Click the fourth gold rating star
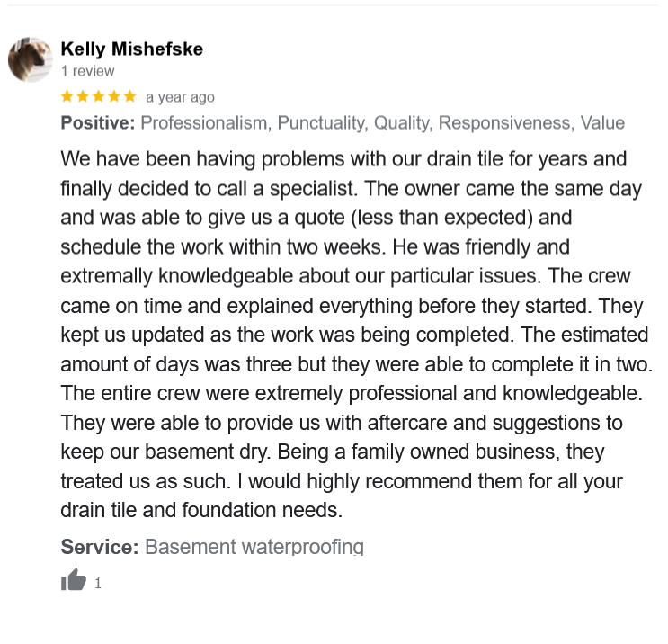The width and height of the screenshot is (668, 644). click(x=114, y=95)
